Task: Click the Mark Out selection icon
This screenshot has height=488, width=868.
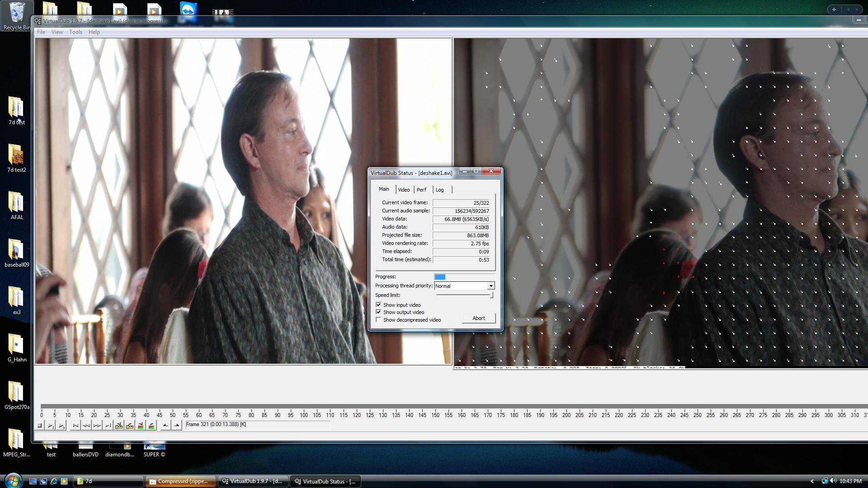Action: (x=177, y=425)
